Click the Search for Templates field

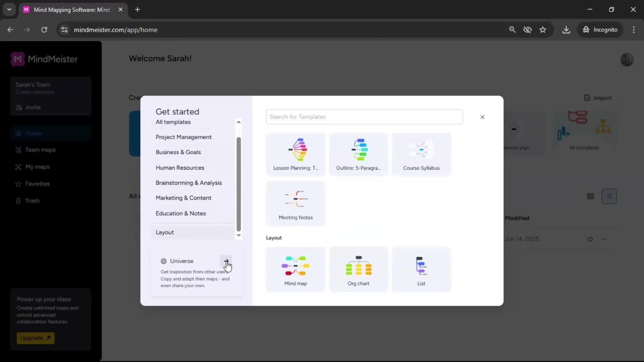click(364, 117)
